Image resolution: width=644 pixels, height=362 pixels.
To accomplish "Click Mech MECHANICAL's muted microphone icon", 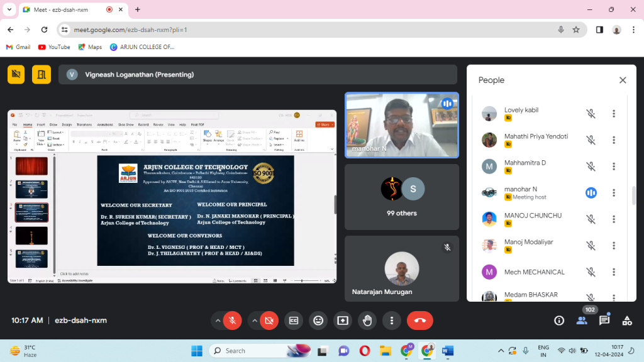I will 591,272.
